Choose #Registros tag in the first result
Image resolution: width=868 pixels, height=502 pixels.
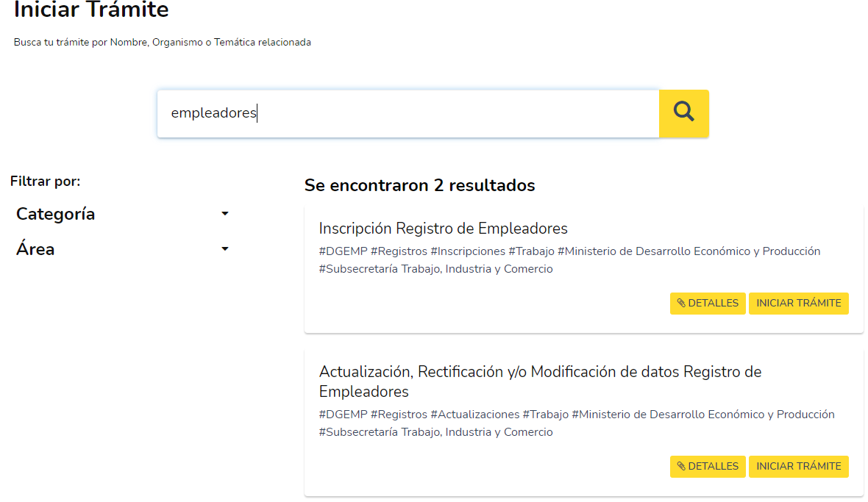tap(399, 251)
